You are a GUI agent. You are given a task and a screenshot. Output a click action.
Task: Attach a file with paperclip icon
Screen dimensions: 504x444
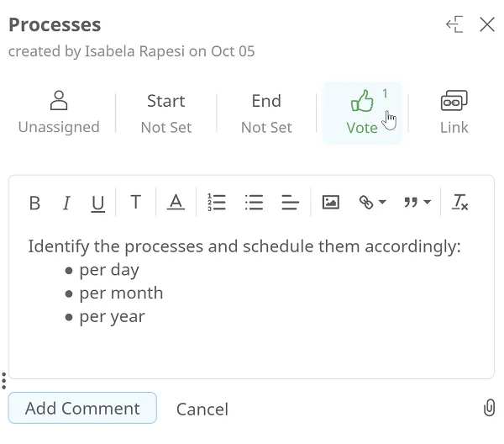tap(489, 408)
